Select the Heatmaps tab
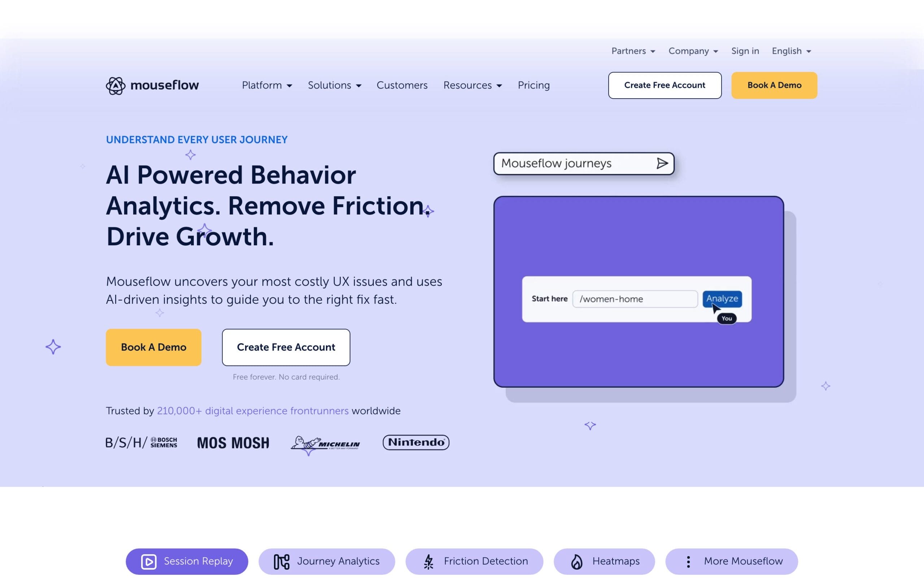Screen dimensions: 924x578 click(x=604, y=561)
